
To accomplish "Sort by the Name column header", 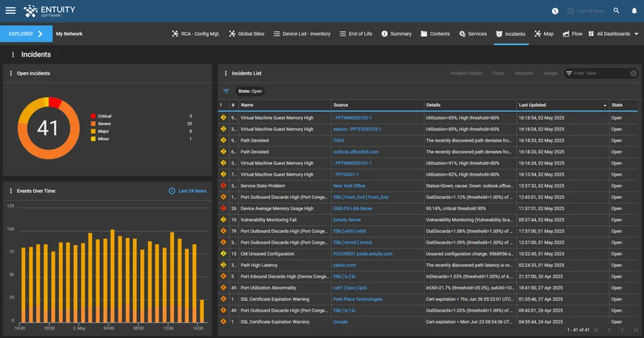I will 285,105.
